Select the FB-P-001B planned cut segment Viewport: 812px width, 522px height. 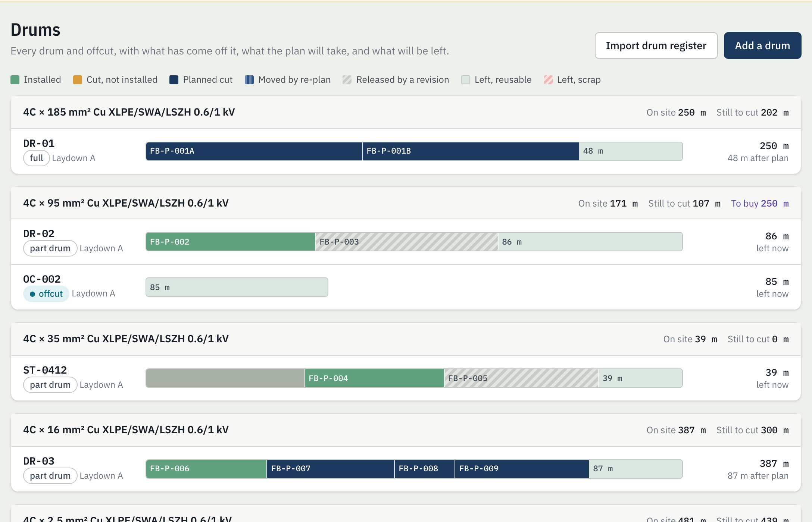(x=471, y=151)
